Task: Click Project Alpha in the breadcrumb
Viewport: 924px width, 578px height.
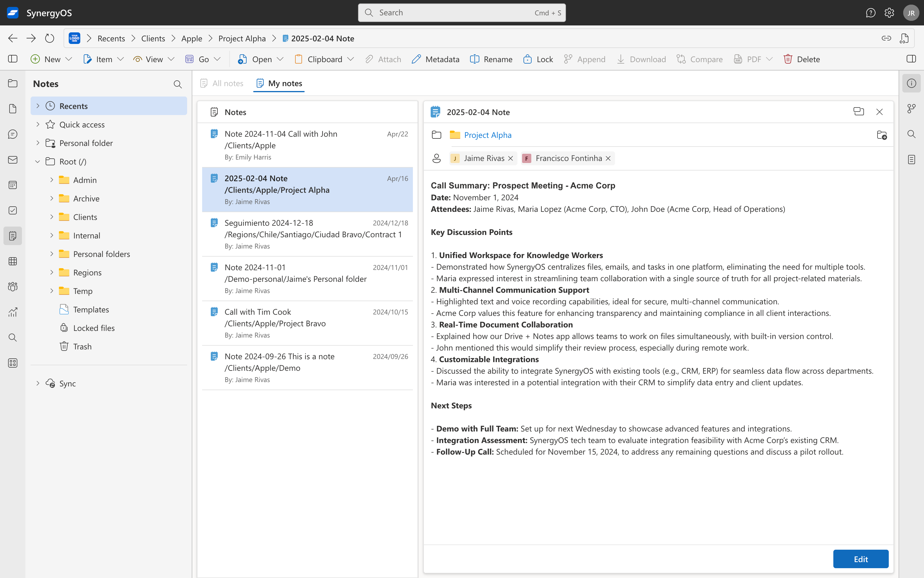Action: click(242, 38)
